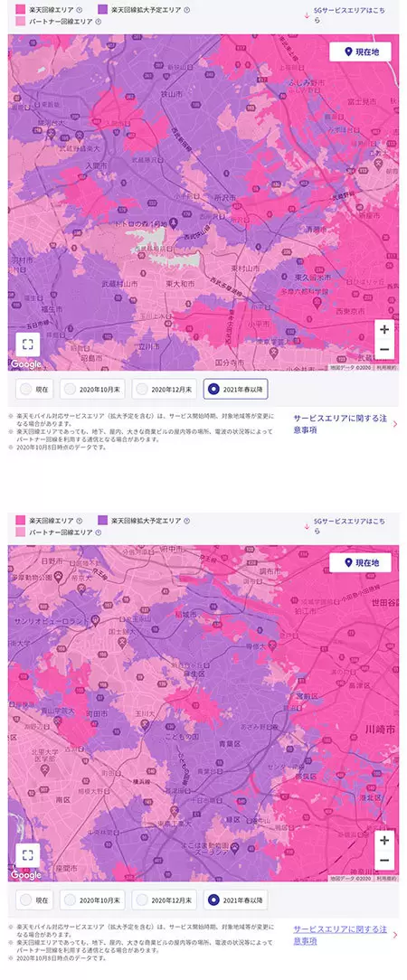This screenshot has width=407, height=980.
Task: Expand サービスエリアに関する注意事項 chevron under upper map
Action: pos(395,424)
